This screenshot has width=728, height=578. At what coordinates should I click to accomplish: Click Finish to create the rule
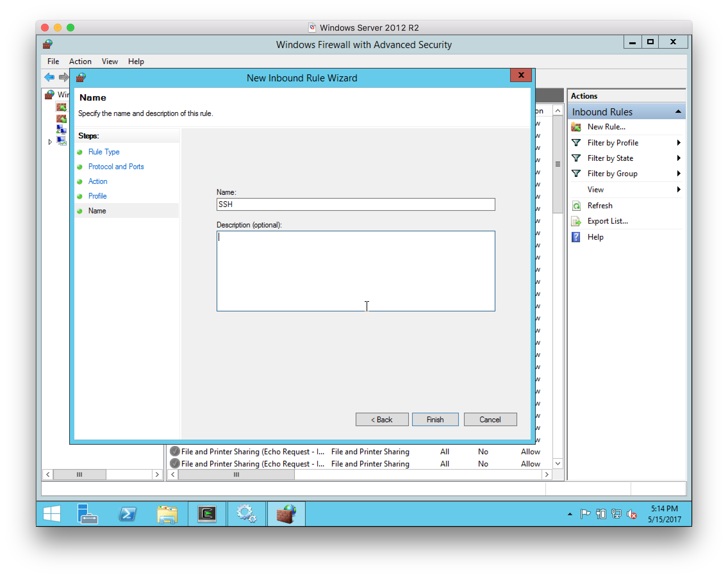tap(435, 419)
